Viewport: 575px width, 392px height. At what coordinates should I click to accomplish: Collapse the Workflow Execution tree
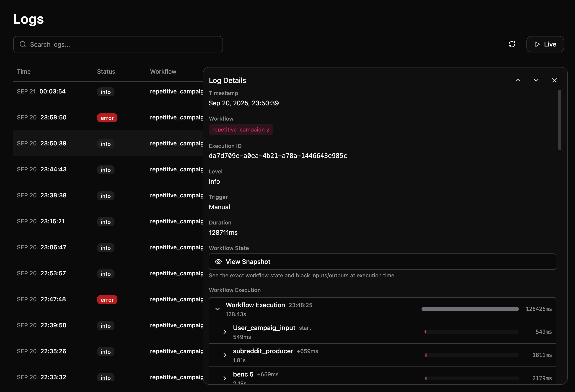(x=218, y=309)
